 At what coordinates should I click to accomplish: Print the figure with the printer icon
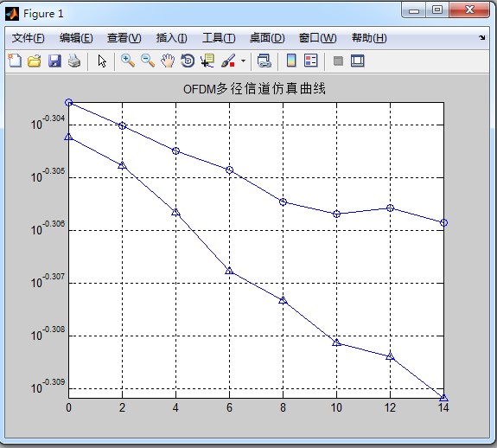pyautogui.click(x=74, y=61)
